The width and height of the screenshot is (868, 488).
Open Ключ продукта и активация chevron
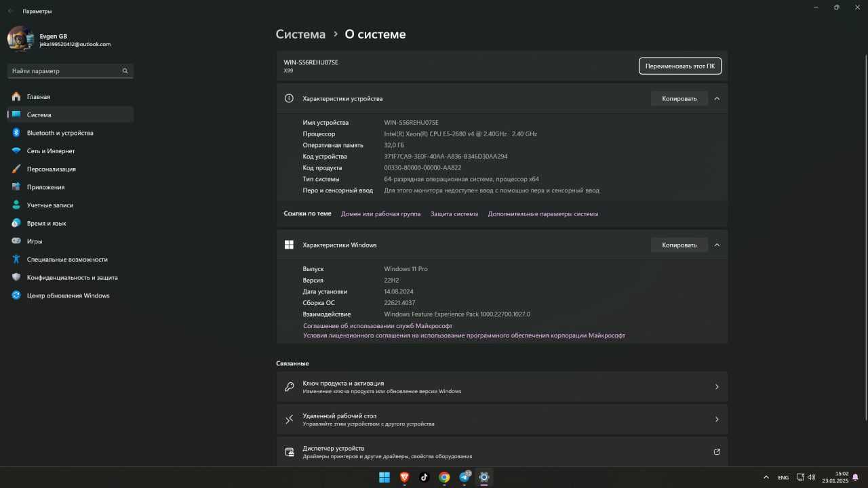[717, 387]
